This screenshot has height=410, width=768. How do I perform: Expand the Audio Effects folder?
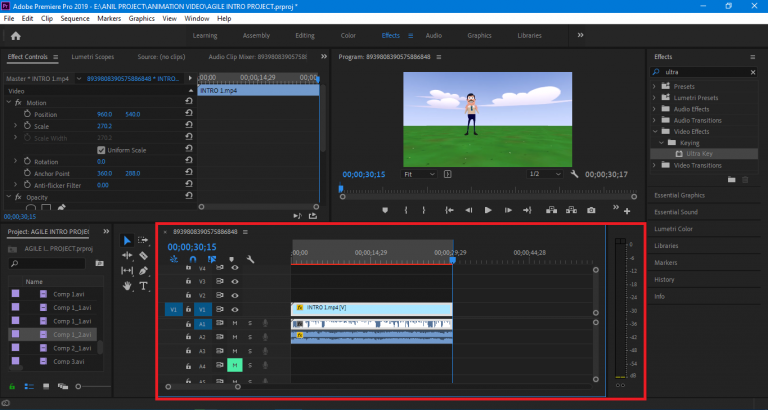(x=655, y=109)
